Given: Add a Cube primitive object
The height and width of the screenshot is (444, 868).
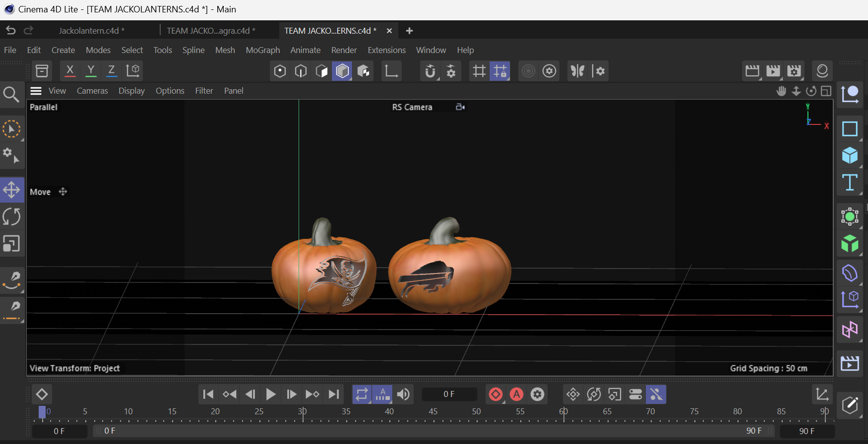Looking at the screenshot, I should (850, 156).
